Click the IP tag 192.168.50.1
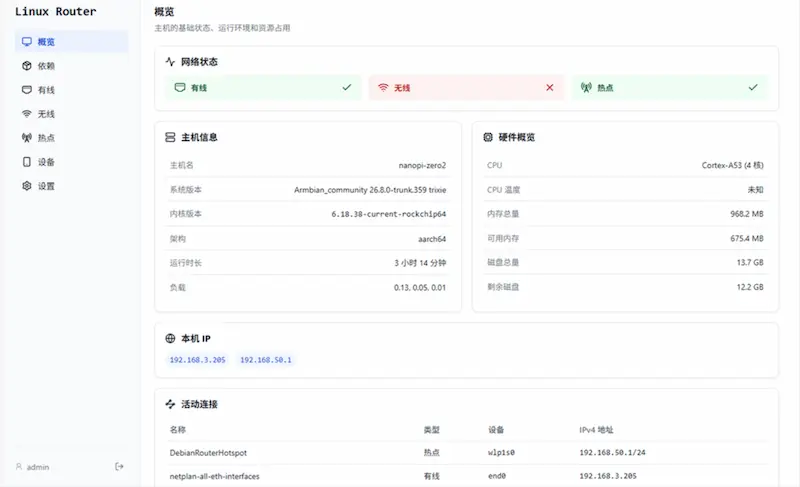800x487 pixels. point(266,360)
